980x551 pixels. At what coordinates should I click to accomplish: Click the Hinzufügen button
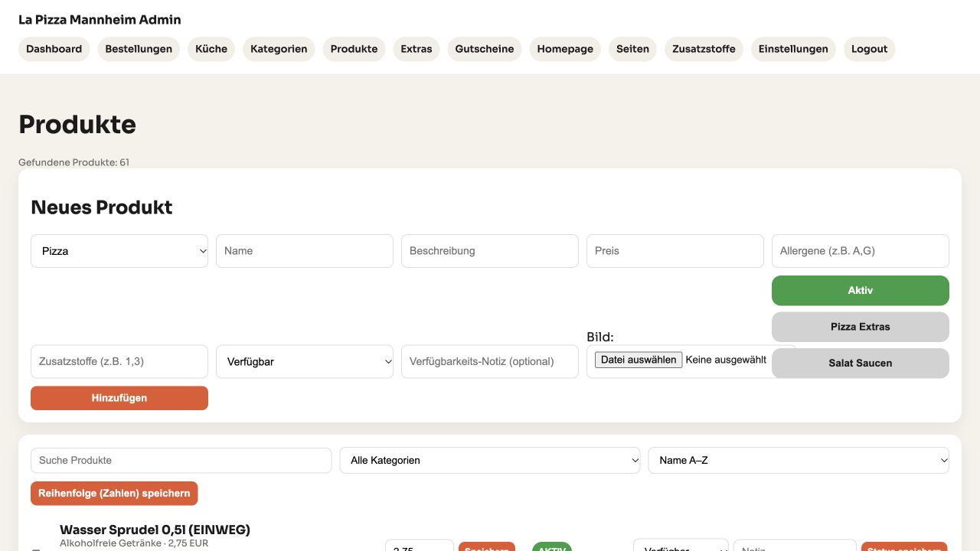(119, 398)
